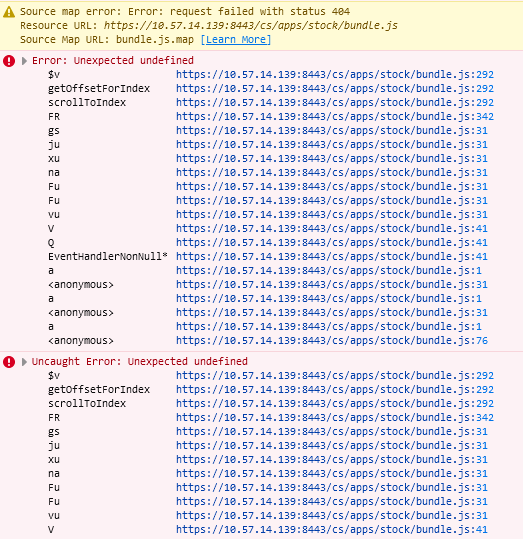Open bundle.js:292 link for getOffsetForIndex in Uncaught Error
The image size is (523, 539).
click(335, 389)
